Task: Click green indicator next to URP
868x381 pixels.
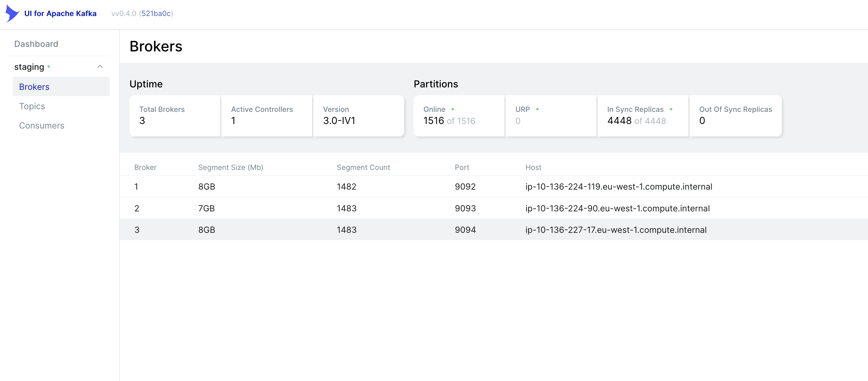Action: click(x=537, y=109)
